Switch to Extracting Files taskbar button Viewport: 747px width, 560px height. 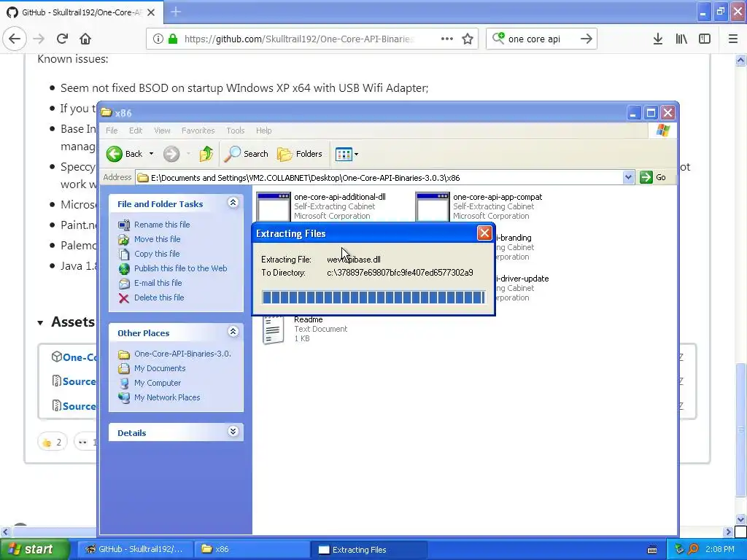pos(368,549)
